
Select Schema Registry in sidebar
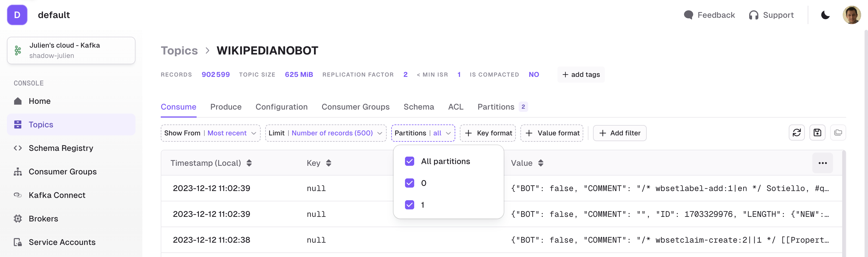71,148
